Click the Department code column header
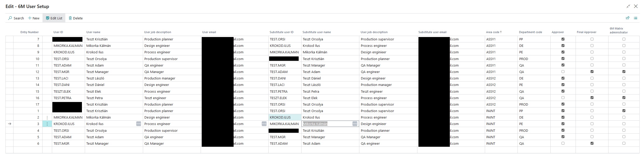This screenshot has width=644, height=154. pyautogui.click(x=530, y=32)
